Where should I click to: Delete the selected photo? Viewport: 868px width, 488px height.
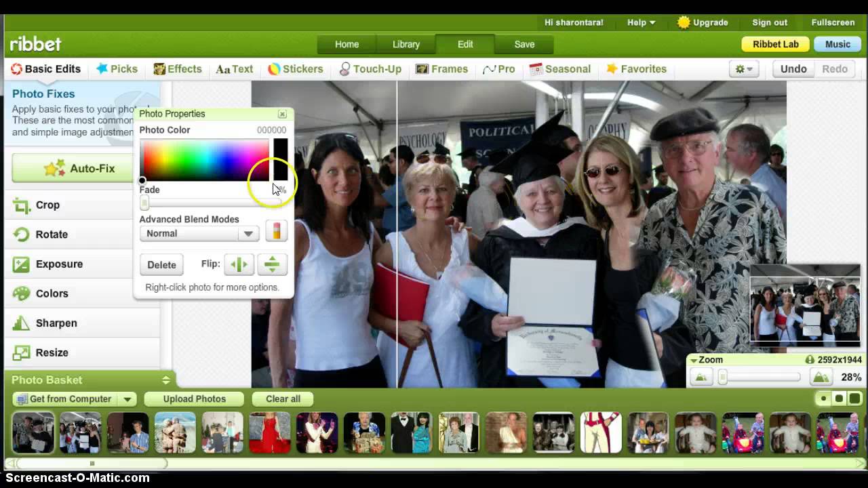click(161, 264)
